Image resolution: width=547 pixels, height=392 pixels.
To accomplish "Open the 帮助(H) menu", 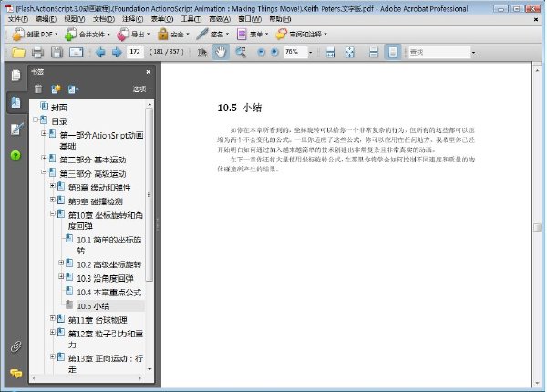I will (280, 19).
